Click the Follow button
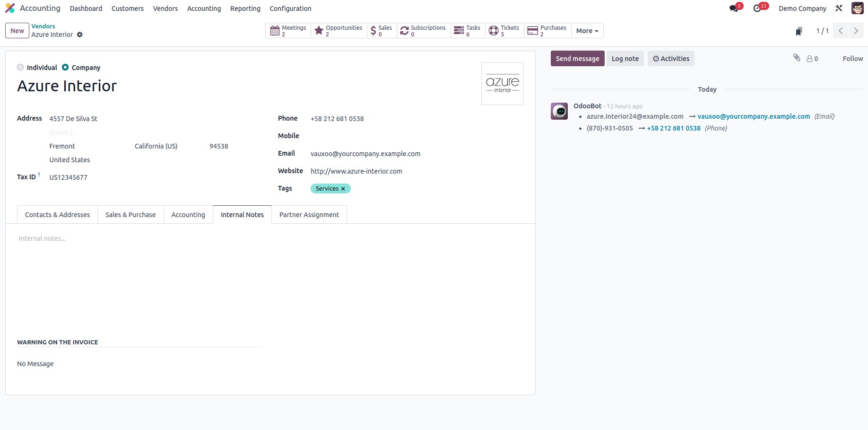This screenshot has width=868, height=430. click(852, 59)
